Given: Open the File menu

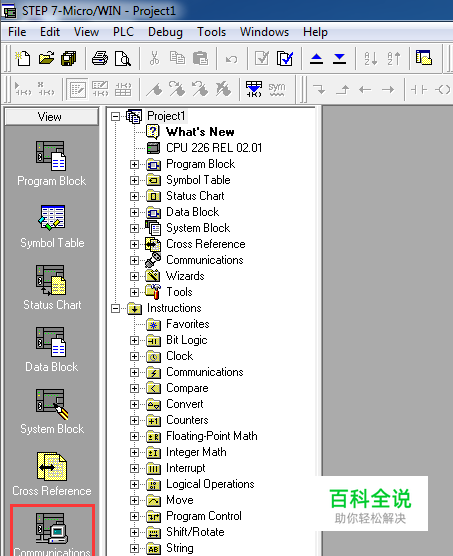Looking at the screenshot, I should (17, 32).
